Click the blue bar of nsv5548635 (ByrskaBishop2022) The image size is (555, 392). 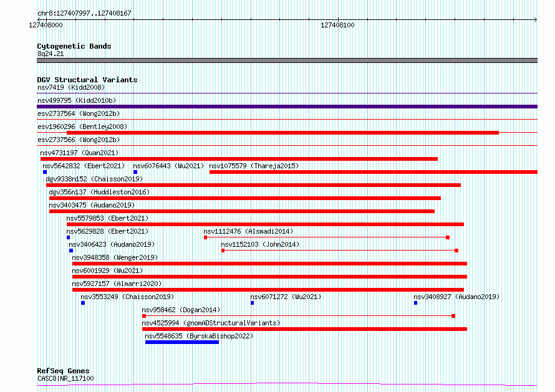[x=182, y=342]
